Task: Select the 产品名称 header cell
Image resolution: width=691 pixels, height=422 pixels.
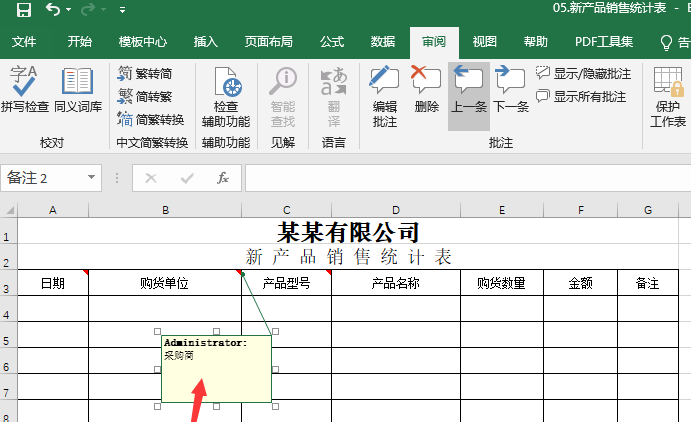Action: tap(396, 283)
